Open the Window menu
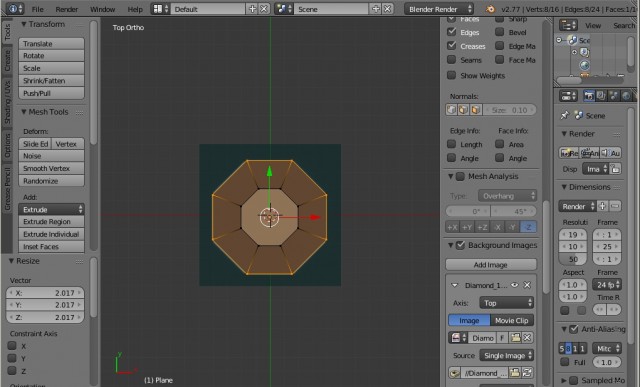The image size is (640, 387). pyautogui.click(x=102, y=9)
